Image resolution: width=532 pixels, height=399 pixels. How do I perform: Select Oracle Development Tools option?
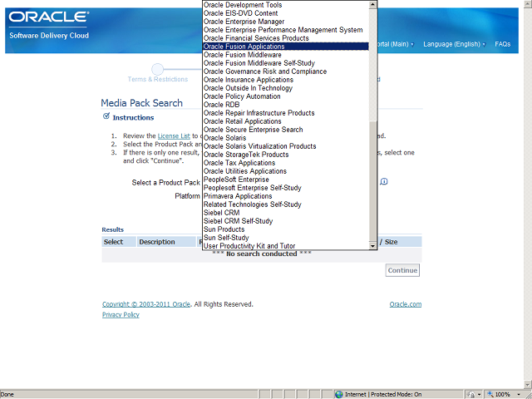click(286, 5)
